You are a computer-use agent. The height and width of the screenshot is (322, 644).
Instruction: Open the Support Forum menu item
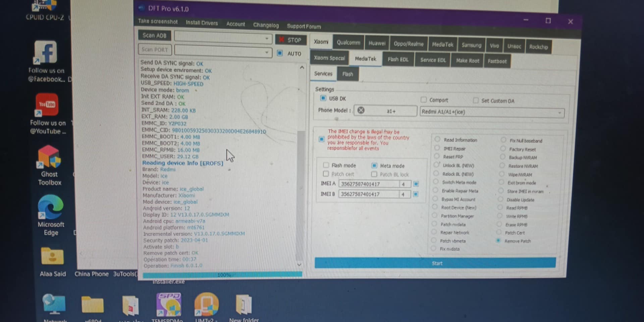click(304, 26)
